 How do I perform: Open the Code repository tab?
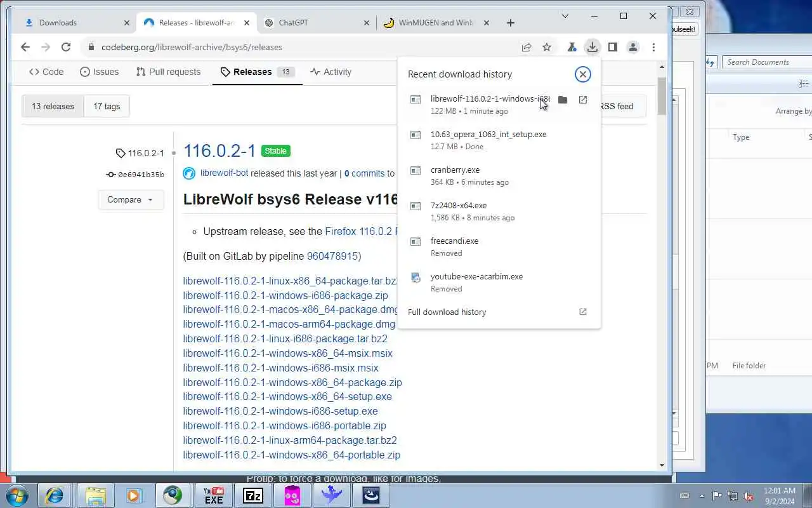[46, 72]
